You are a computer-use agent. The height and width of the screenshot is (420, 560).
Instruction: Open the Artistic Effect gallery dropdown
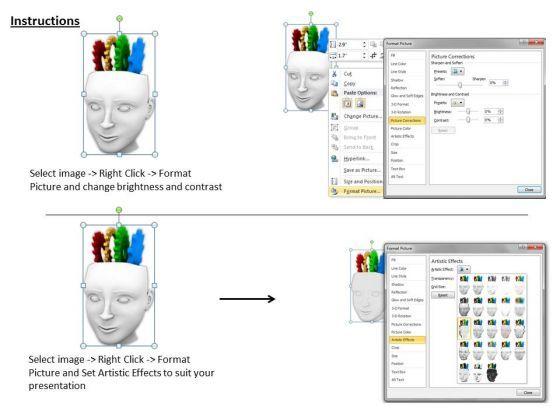click(464, 269)
